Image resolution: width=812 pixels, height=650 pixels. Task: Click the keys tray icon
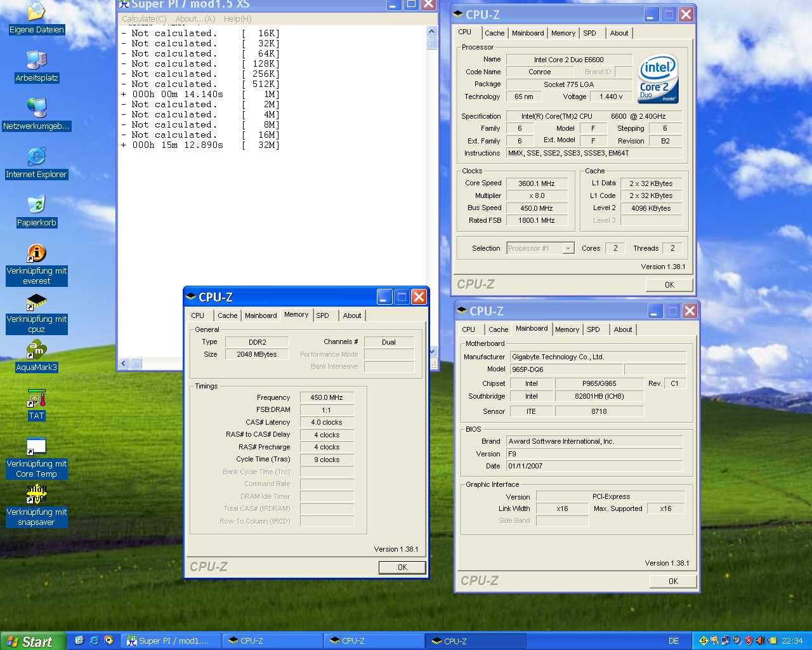[714, 641]
